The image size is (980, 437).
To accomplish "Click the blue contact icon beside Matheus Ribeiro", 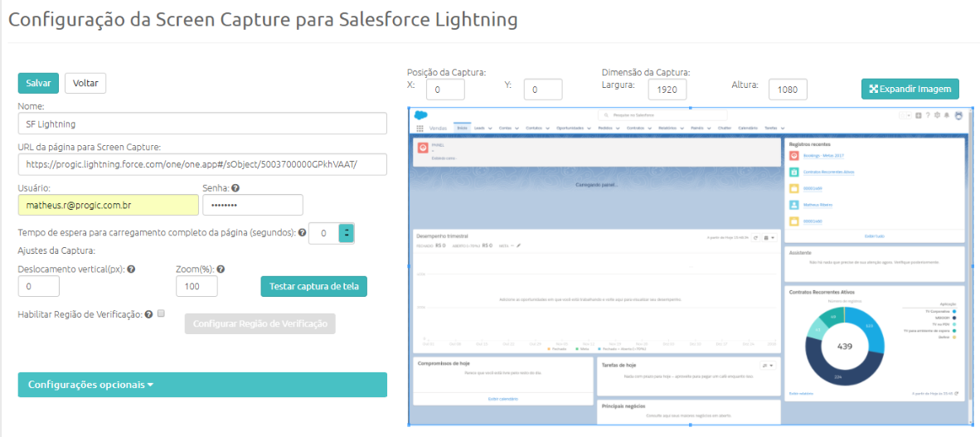I will point(794,205).
